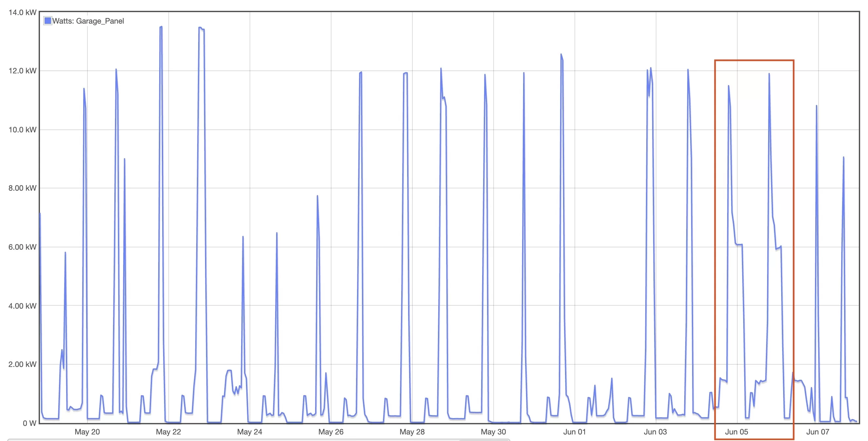Click the 'Jun 05' date label
The height and width of the screenshot is (441, 868).
pyautogui.click(x=737, y=432)
